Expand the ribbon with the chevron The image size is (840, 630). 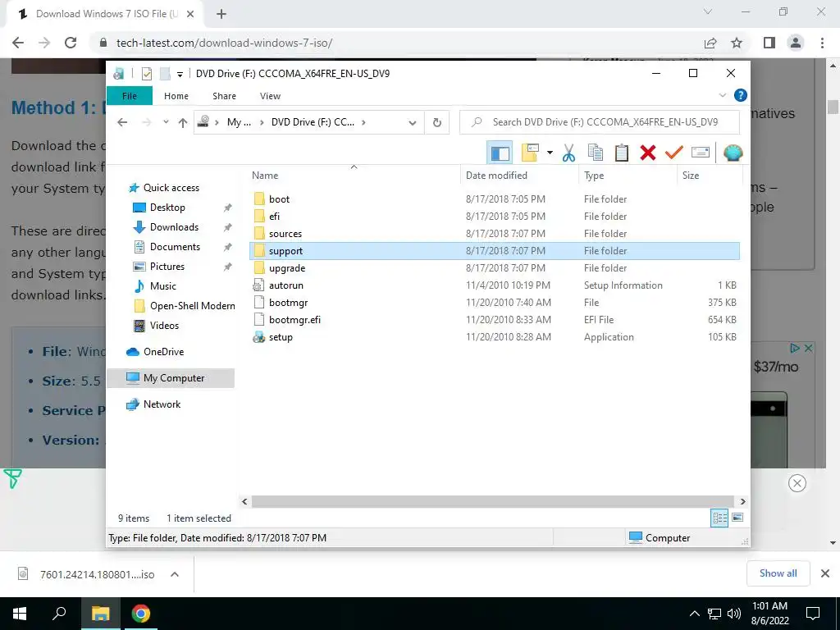(x=722, y=95)
